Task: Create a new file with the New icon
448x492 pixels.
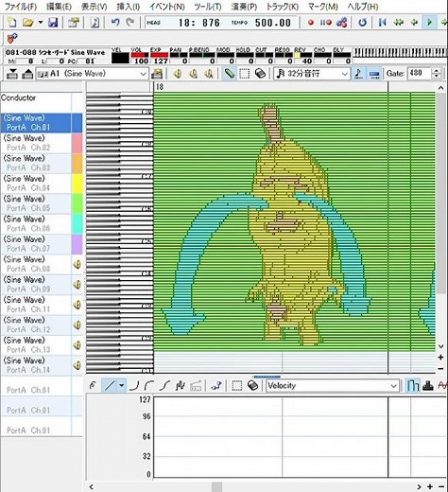Action: pyautogui.click(x=11, y=23)
